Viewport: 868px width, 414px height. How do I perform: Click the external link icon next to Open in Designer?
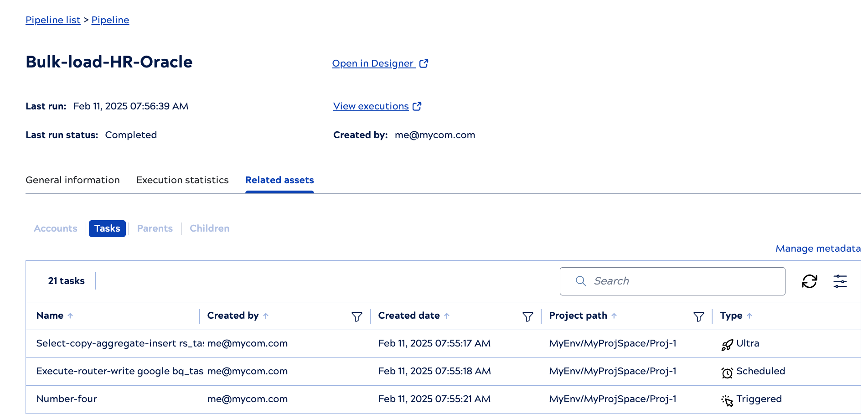424,63
